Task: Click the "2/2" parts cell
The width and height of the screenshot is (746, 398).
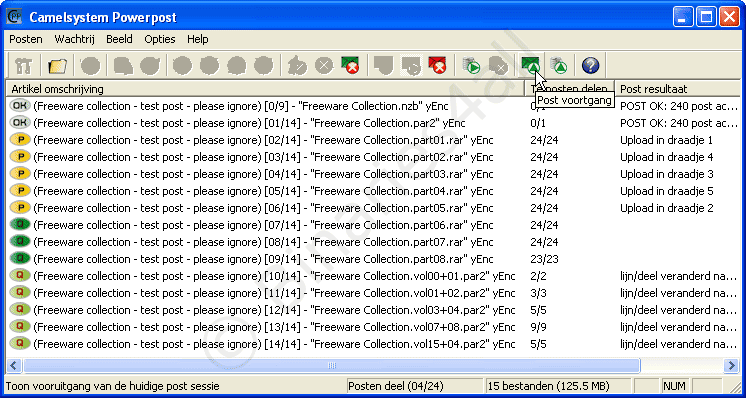Action: point(538,276)
